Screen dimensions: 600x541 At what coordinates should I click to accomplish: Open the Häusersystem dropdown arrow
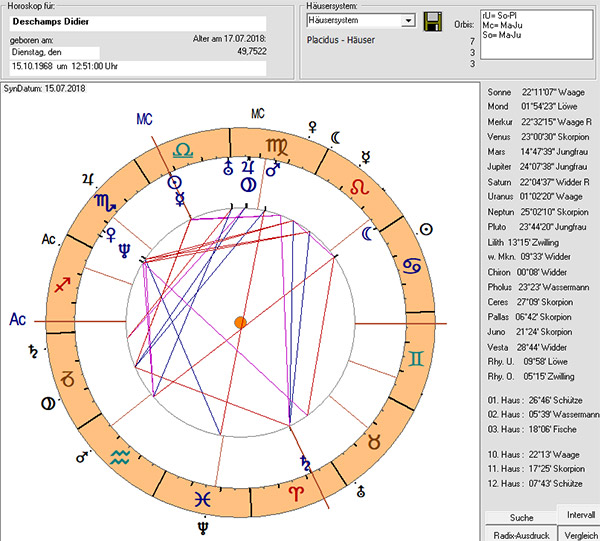click(408, 20)
